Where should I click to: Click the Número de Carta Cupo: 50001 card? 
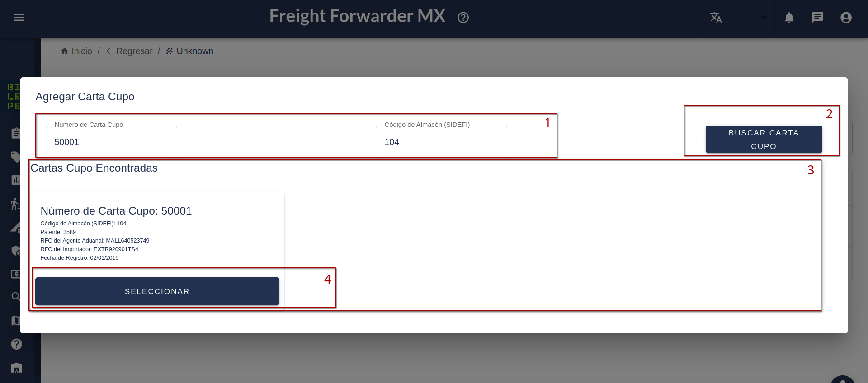click(157, 251)
